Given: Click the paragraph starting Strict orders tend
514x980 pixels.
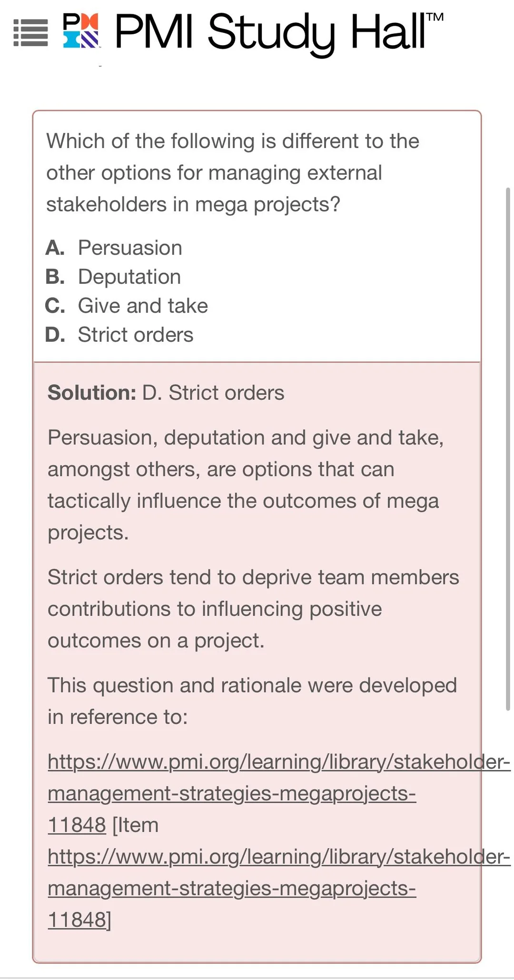Looking at the screenshot, I should pos(252,609).
